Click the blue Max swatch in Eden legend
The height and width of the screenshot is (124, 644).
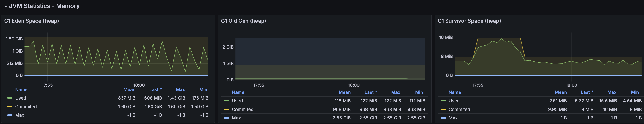pos(10,115)
